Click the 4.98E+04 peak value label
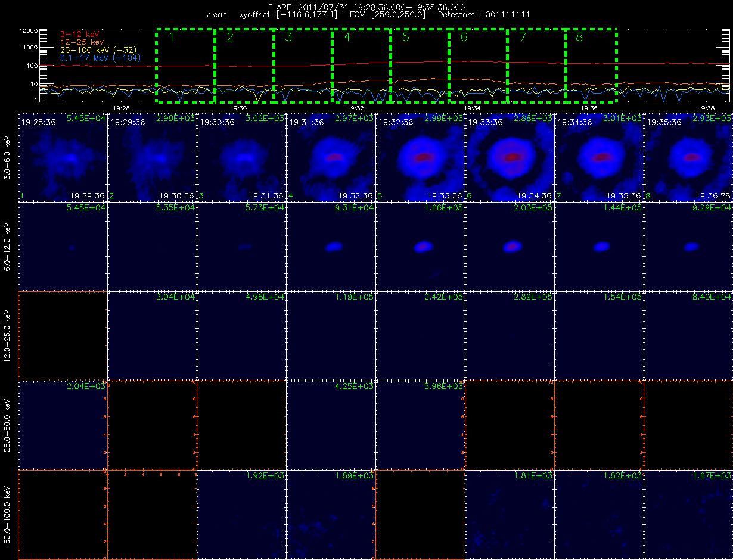 tap(265, 297)
